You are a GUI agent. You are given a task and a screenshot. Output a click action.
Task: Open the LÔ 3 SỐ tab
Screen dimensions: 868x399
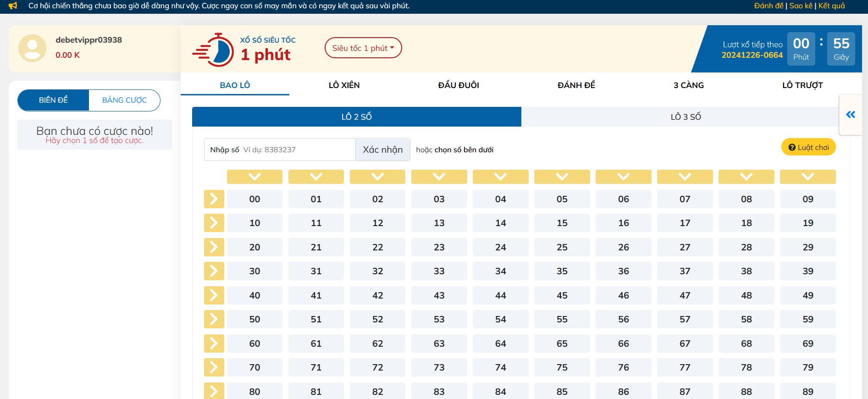[x=686, y=116]
